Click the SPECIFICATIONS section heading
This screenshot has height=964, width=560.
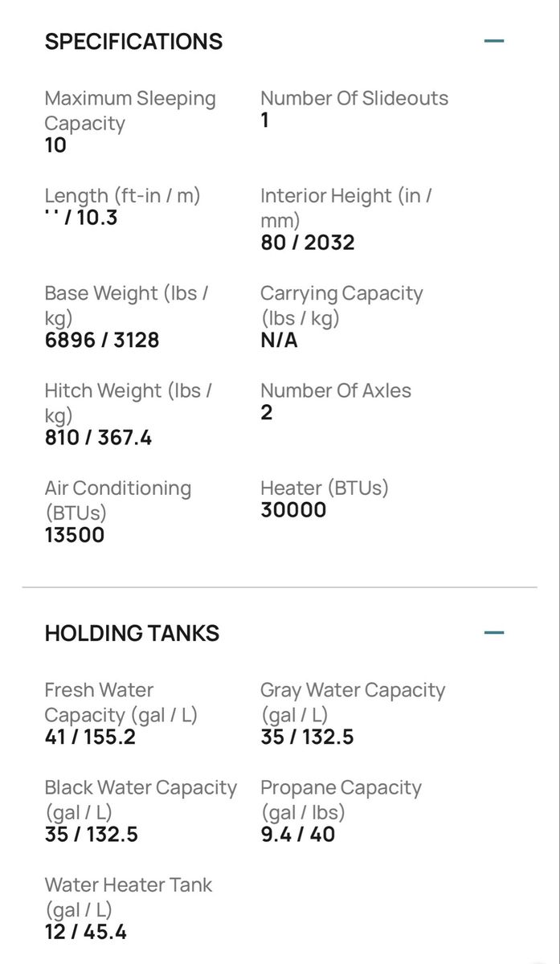pos(133,42)
